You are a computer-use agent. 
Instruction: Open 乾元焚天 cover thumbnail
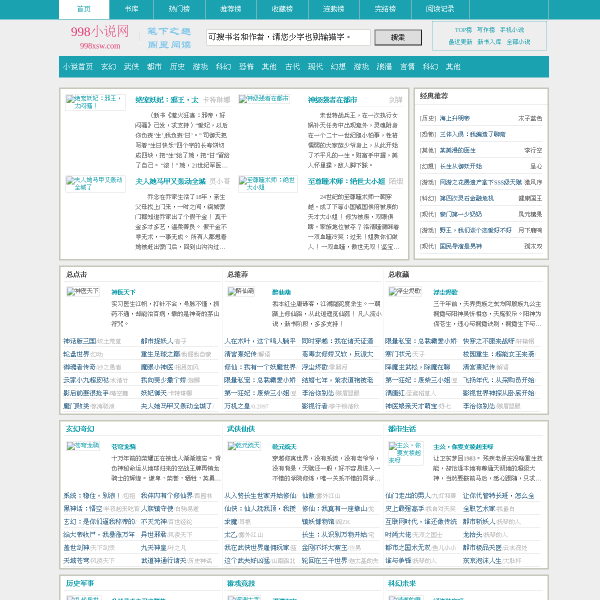pyautogui.click(x=244, y=446)
